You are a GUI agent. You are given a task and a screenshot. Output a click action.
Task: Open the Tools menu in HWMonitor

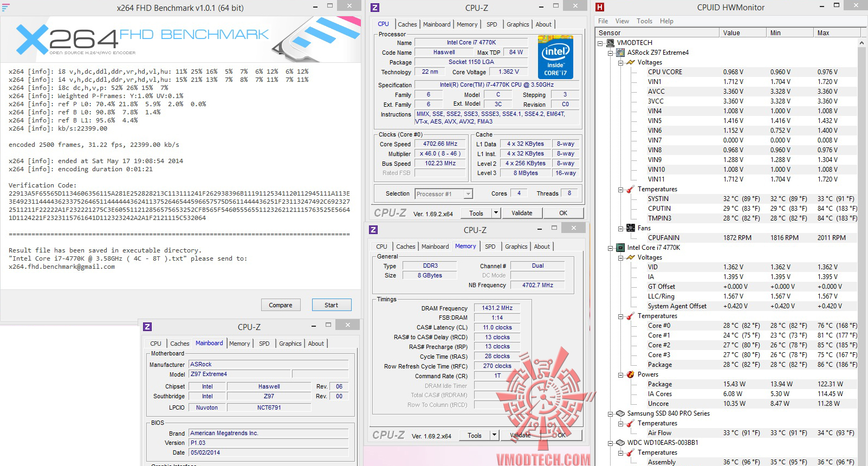(x=644, y=21)
